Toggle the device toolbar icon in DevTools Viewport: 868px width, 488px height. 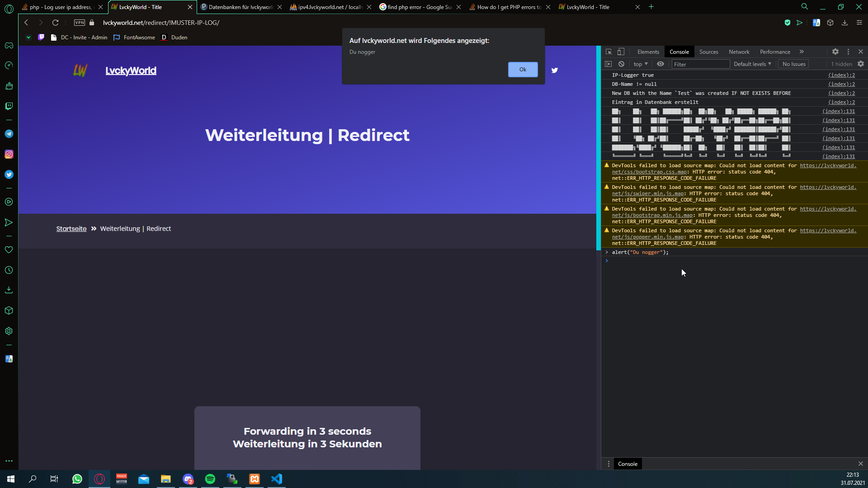(x=621, y=52)
